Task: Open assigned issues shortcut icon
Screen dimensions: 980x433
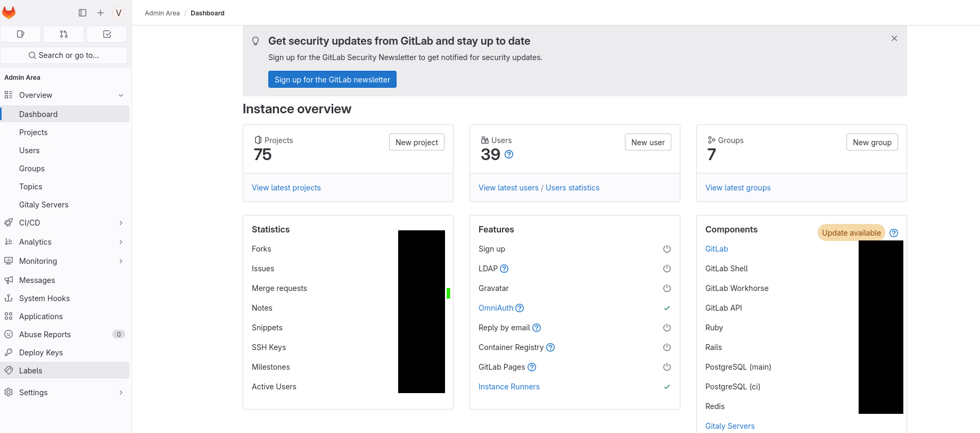Action: pos(21,34)
